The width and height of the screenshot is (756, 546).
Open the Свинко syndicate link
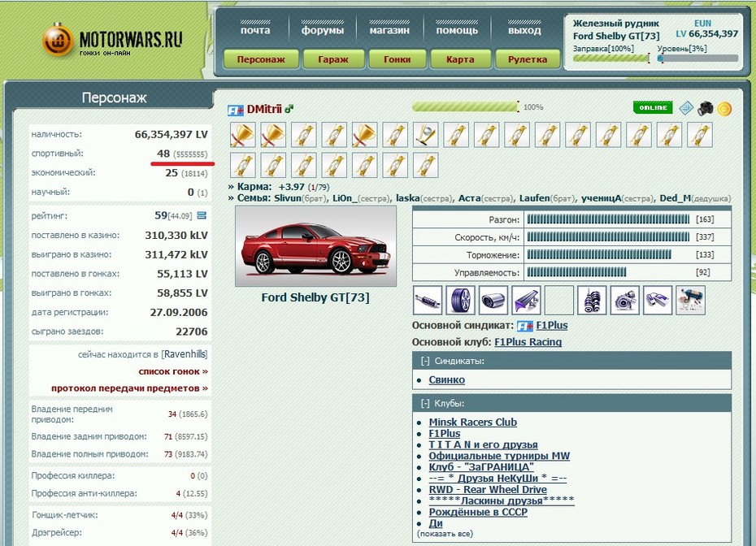point(447,379)
